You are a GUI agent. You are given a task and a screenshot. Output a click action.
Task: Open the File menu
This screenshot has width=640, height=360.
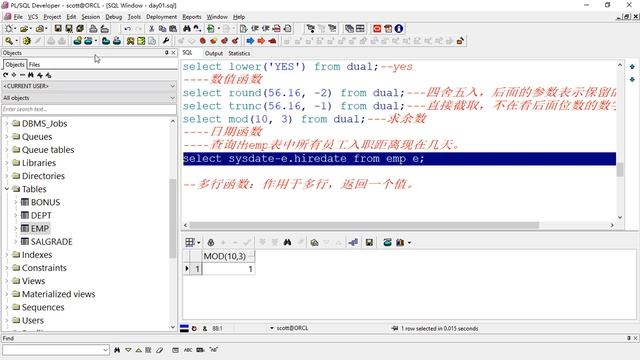pyautogui.click(x=18, y=17)
